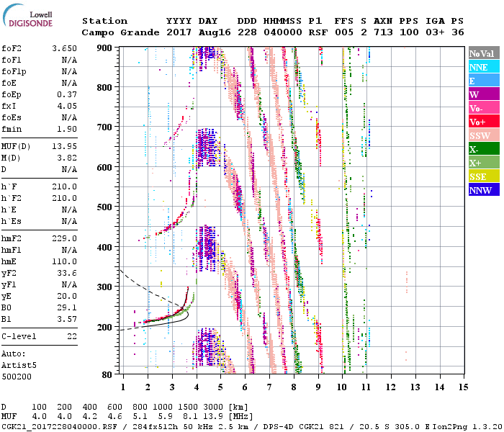This screenshot has height=432, width=504.
Task: Click the MUF(D) value 13.95
Action: click(64, 147)
